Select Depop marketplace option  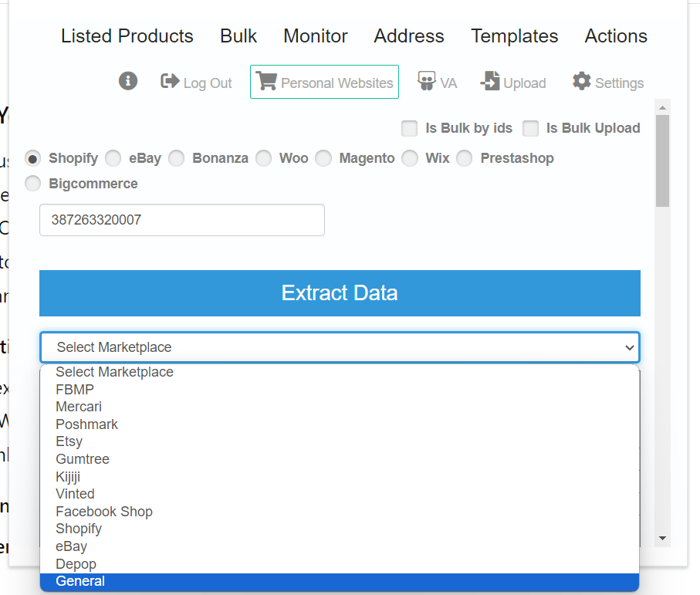340,564
